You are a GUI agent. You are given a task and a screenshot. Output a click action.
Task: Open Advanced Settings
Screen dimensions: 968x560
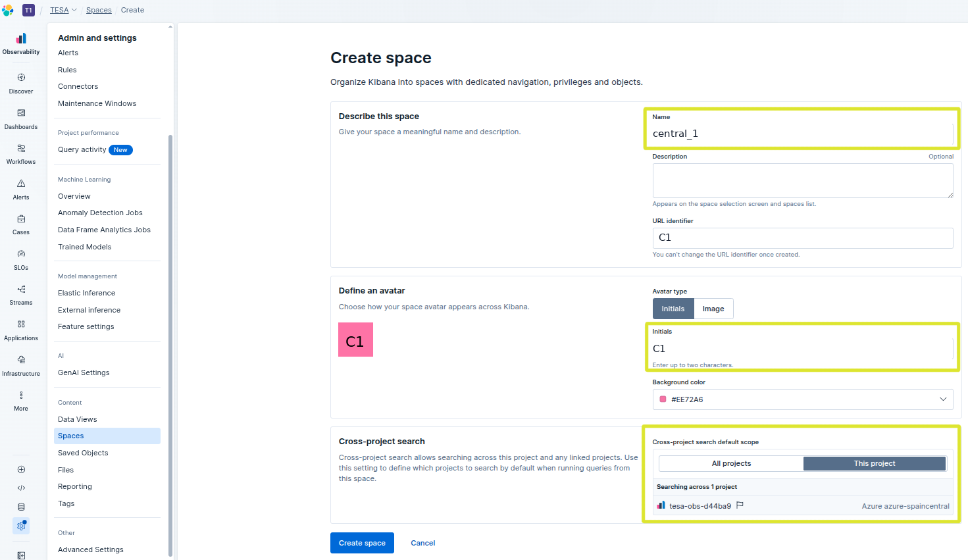click(91, 549)
